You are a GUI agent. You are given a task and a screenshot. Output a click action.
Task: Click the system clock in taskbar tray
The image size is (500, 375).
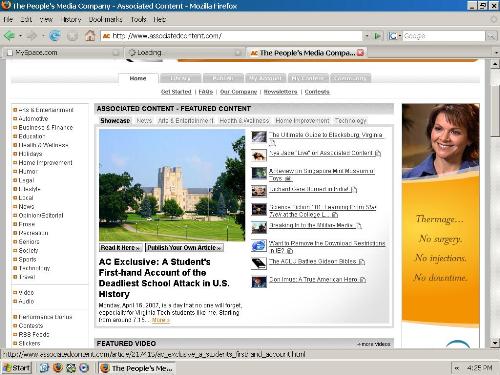click(479, 368)
